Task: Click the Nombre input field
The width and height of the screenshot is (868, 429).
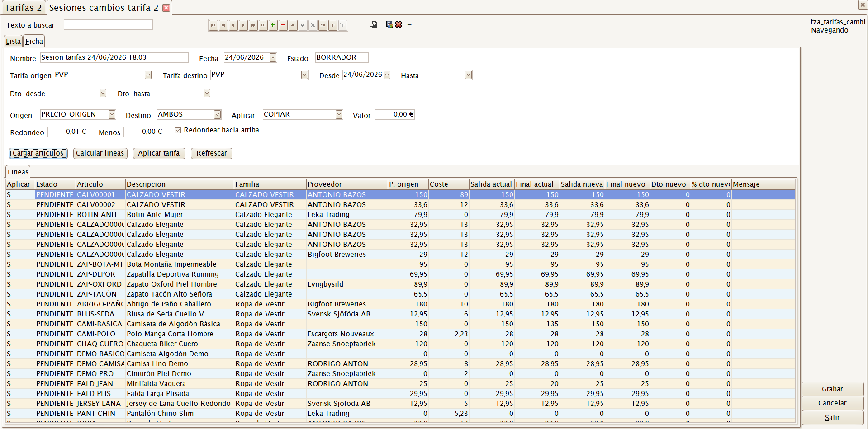Action: 114,57
